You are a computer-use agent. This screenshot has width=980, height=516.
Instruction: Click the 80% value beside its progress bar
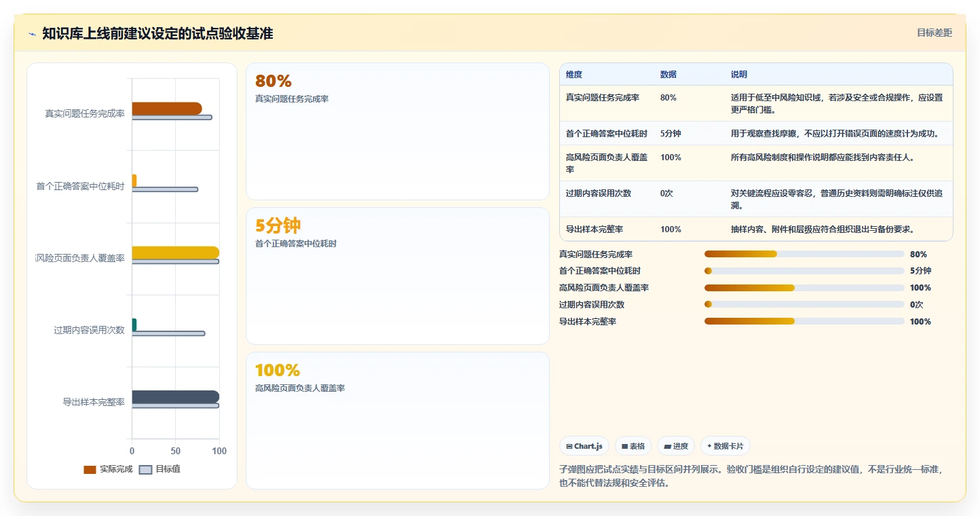[x=918, y=254]
